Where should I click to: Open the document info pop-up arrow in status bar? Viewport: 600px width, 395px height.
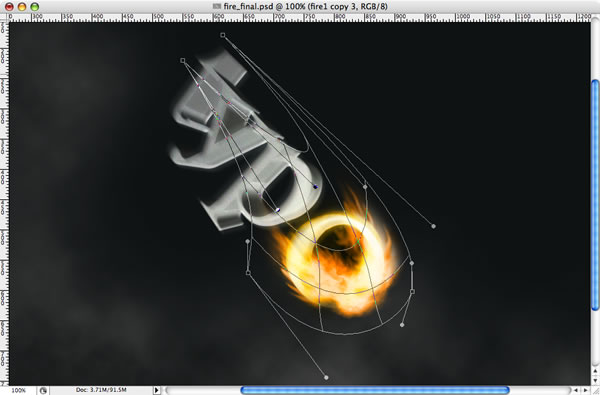[157, 390]
